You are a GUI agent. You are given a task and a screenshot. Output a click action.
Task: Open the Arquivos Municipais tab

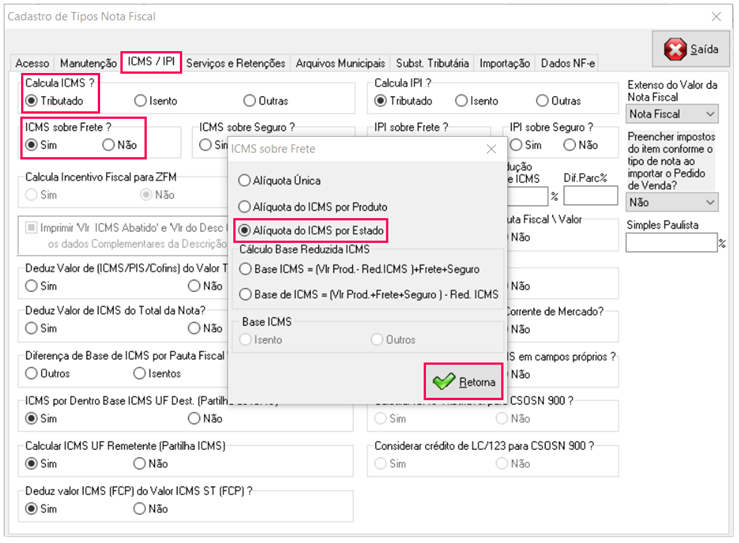[341, 63]
